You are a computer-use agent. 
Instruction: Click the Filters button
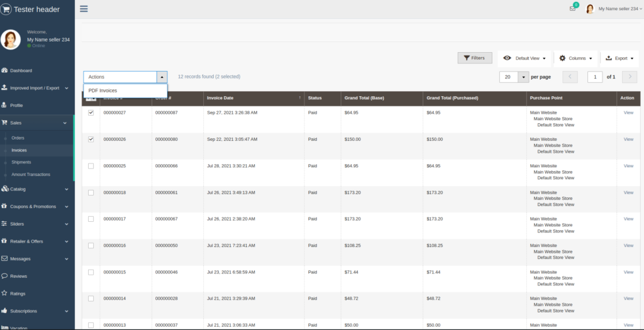(x=474, y=58)
